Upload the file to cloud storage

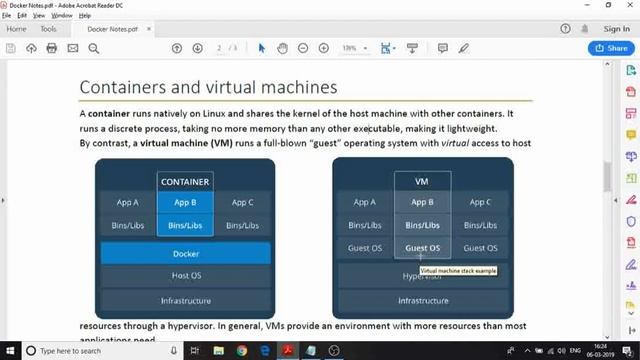click(31, 49)
